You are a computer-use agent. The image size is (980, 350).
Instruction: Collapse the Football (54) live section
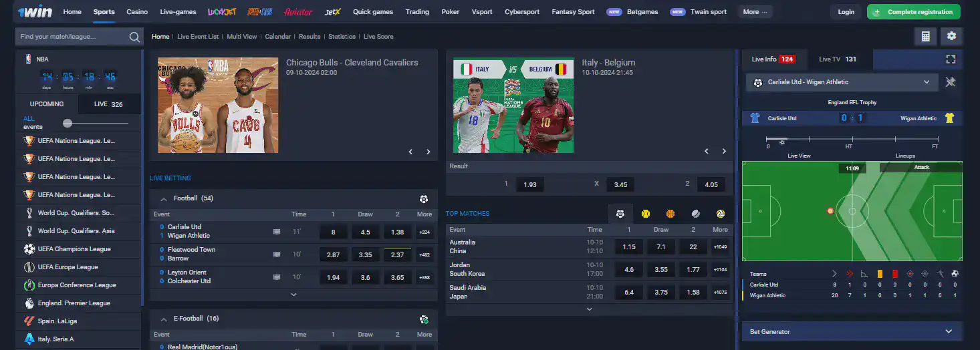pos(163,198)
